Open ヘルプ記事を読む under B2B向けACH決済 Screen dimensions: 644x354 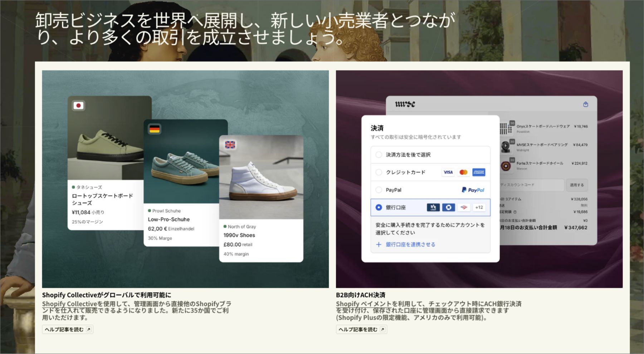(x=361, y=329)
